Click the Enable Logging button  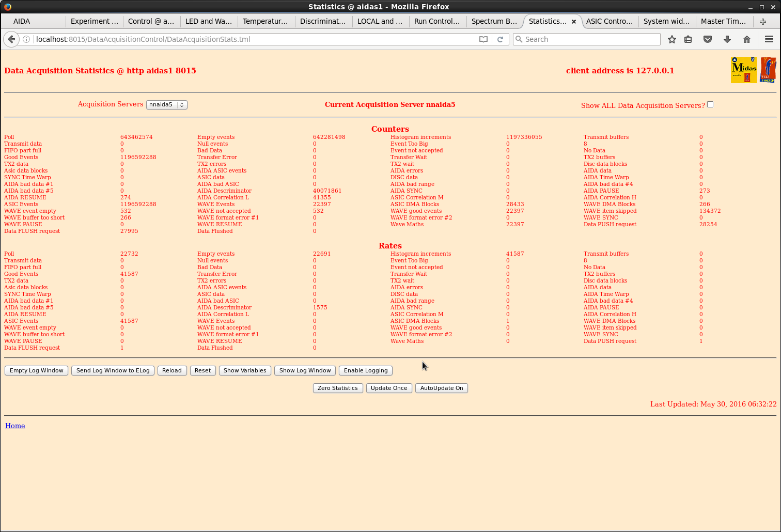coord(366,370)
